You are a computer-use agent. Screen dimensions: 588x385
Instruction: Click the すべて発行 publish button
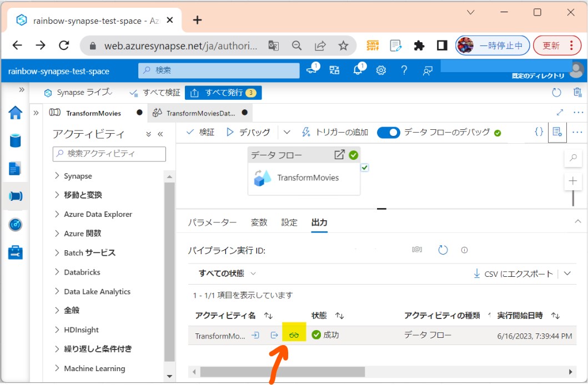pos(223,93)
